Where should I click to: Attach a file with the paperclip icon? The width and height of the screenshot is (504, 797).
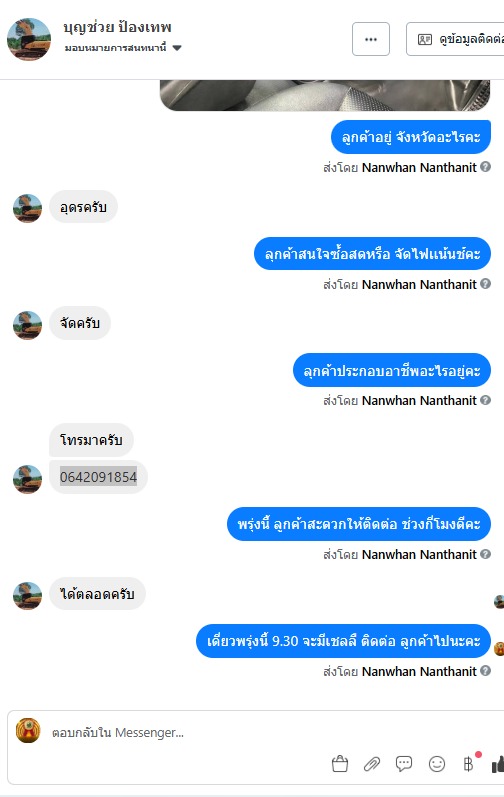(372, 763)
